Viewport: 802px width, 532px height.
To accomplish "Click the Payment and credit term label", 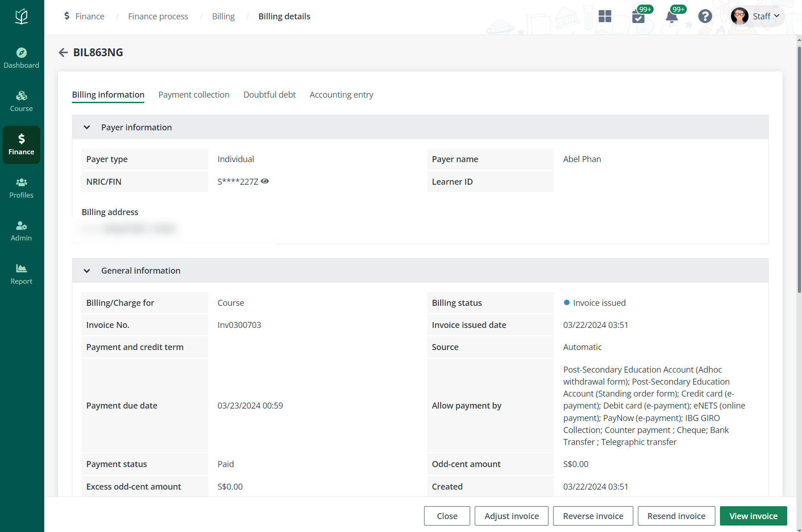I will [135, 347].
